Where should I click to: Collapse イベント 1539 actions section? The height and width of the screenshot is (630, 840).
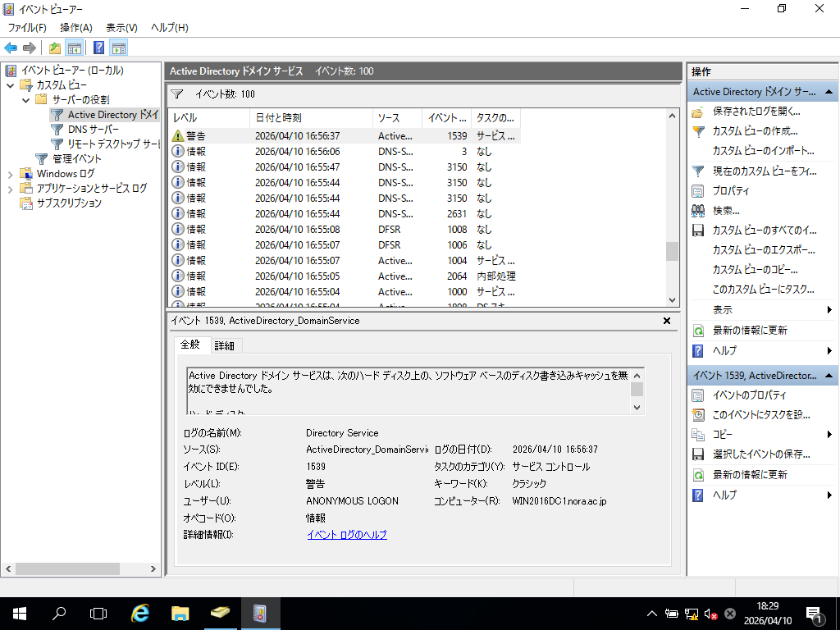829,376
